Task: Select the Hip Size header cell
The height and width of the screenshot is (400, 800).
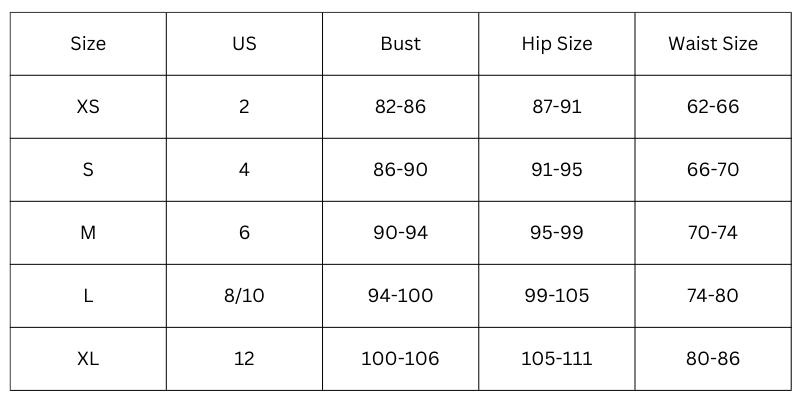Action: point(556,44)
